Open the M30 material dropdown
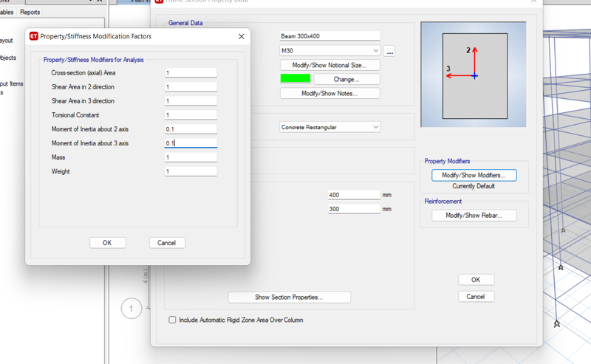 (329, 50)
